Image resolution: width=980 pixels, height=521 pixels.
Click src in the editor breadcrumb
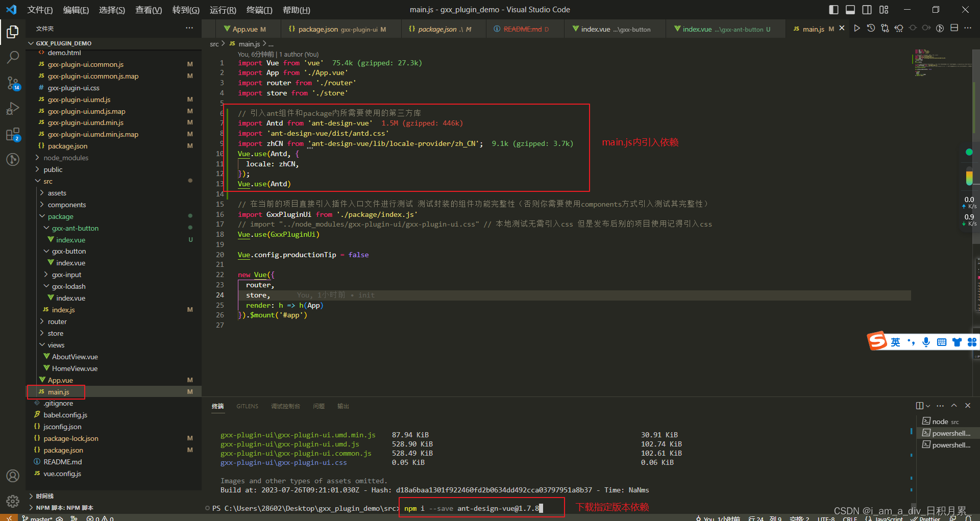coord(214,44)
